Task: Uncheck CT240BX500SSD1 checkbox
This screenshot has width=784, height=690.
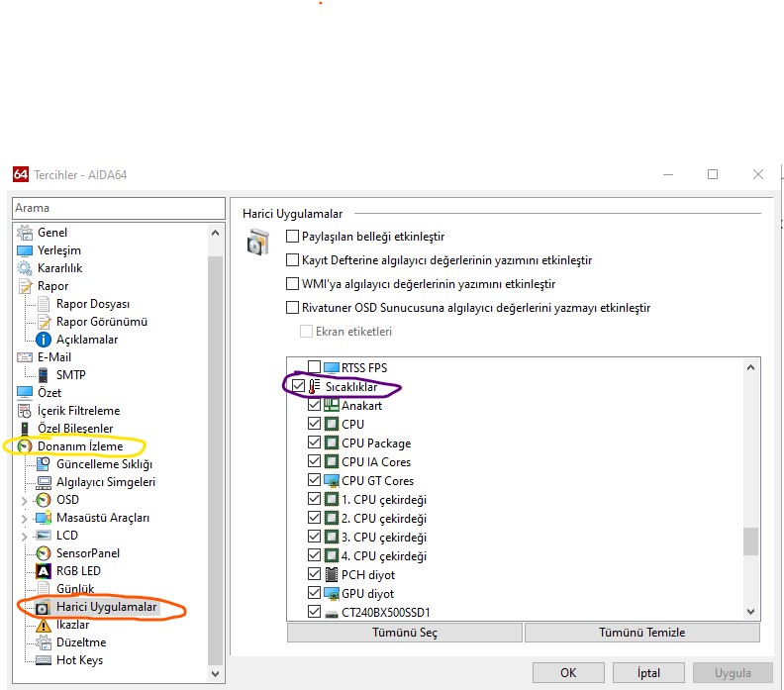Action: [x=314, y=612]
